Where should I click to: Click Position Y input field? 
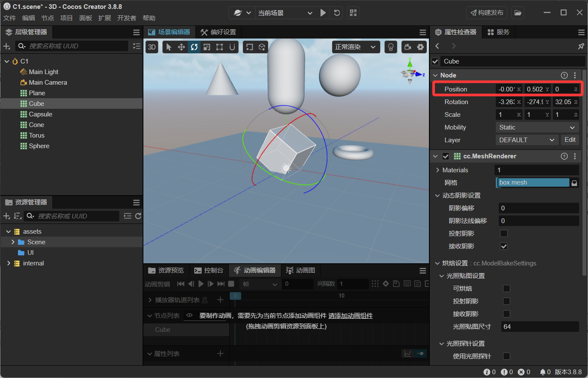pyautogui.click(x=538, y=89)
